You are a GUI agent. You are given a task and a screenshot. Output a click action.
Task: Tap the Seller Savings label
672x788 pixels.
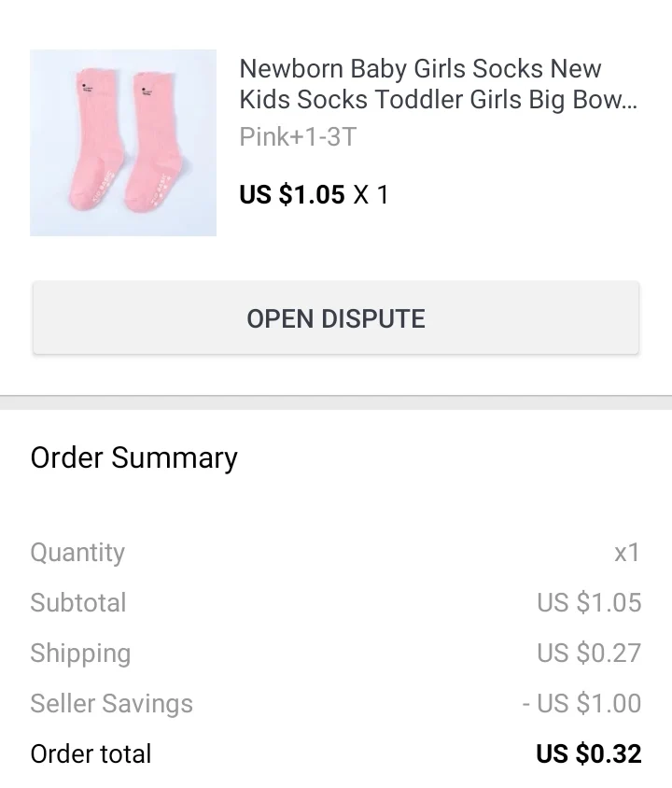tap(111, 703)
